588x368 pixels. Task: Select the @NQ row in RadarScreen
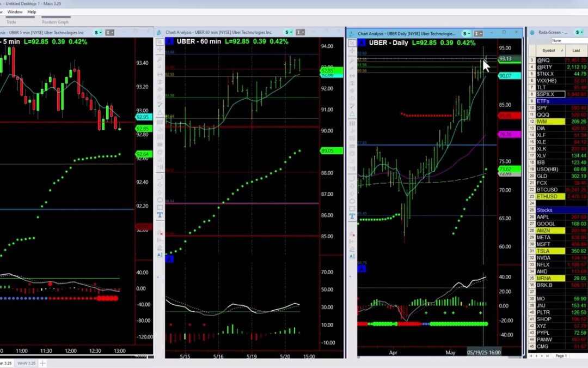coord(558,60)
